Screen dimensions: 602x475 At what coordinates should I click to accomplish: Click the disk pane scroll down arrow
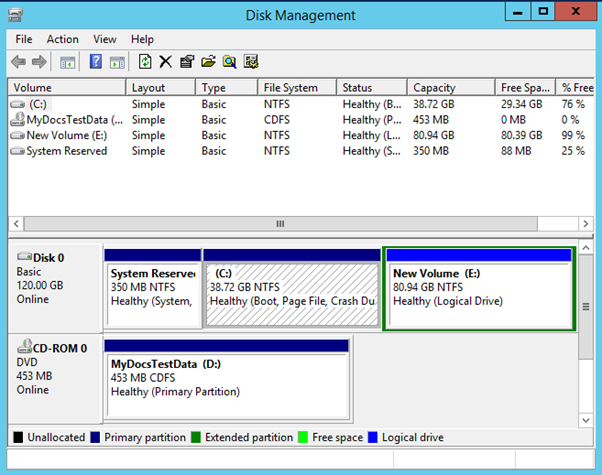pyautogui.click(x=586, y=420)
